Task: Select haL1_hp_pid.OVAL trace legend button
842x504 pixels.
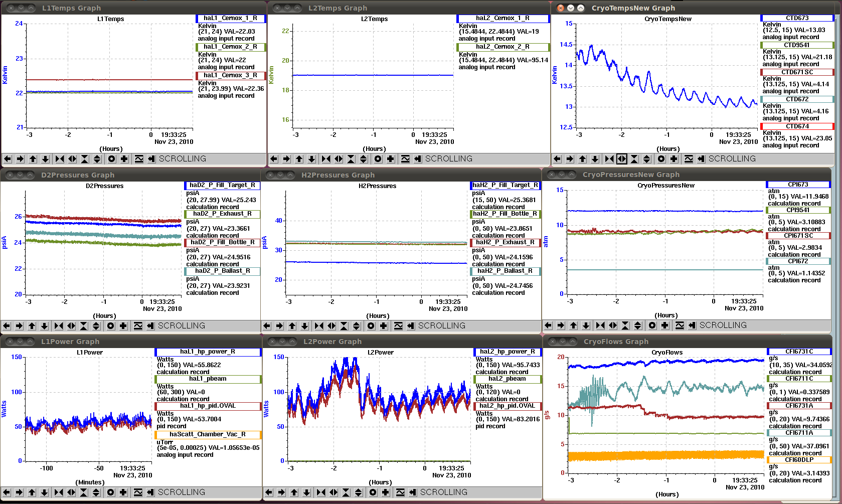Action: point(207,406)
